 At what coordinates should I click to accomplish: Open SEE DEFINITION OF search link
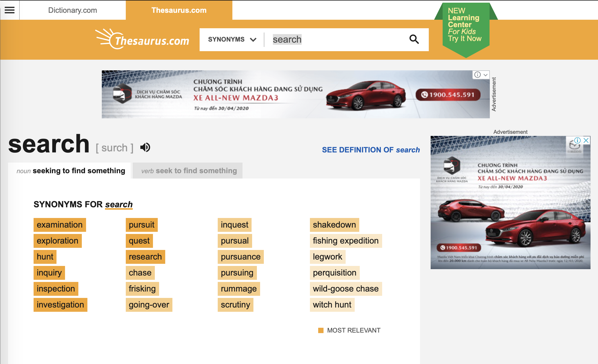click(x=371, y=150)
